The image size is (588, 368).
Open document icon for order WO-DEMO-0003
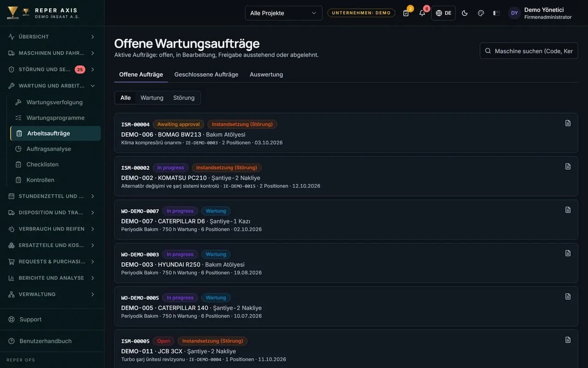point(568,253)
